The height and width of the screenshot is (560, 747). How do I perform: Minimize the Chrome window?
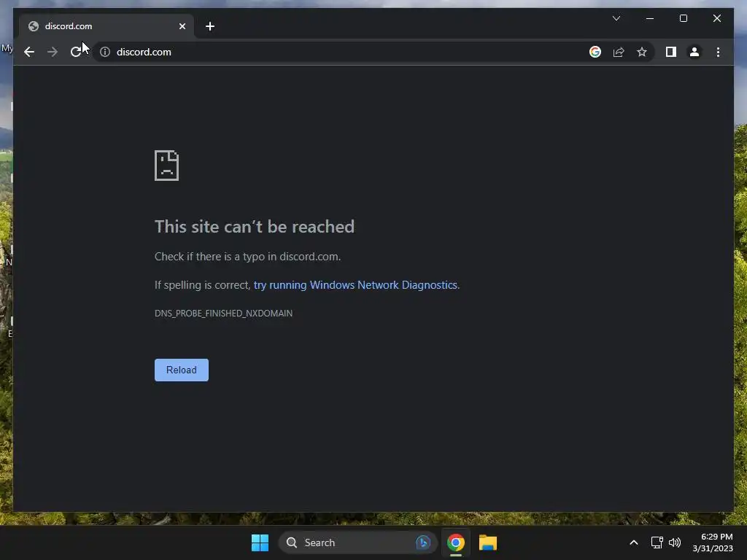[650, 18]
